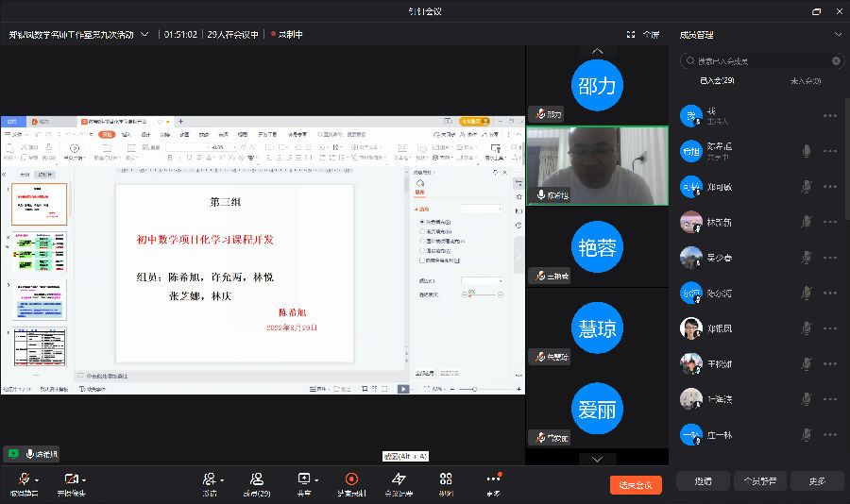This screenshot has width=850, height=504.
Task: Open the invite icon in bottom toolbar
Action: coord(209,480)
